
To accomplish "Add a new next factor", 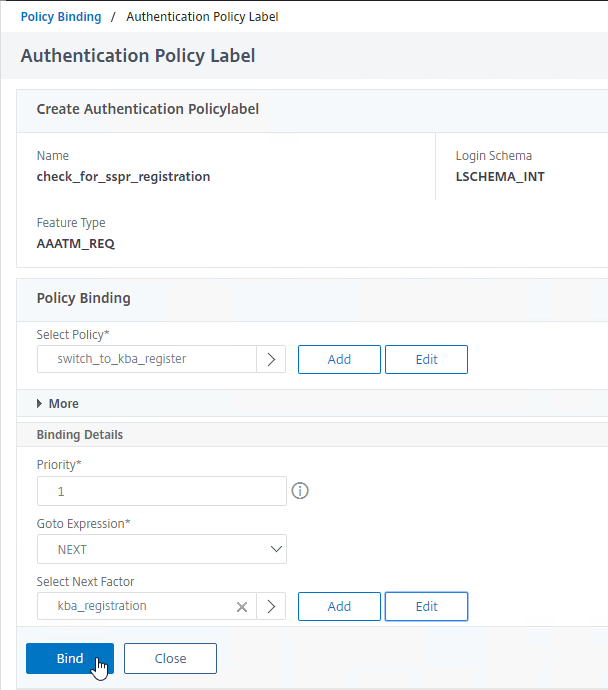I will [x=339, y=606].
